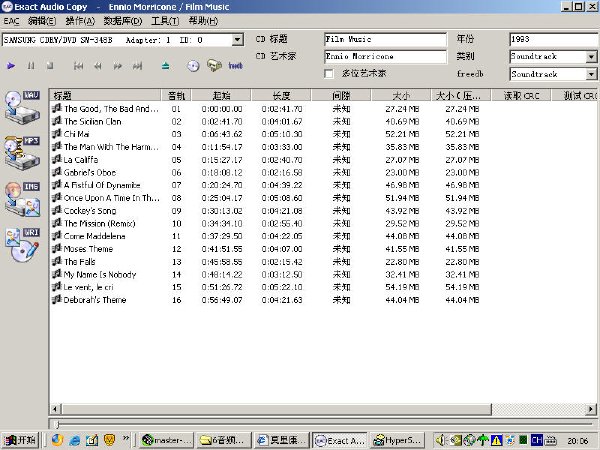The image size is (600, 450).
Task: Click music note icon of The Falls
Action: [x=57, y=261]
